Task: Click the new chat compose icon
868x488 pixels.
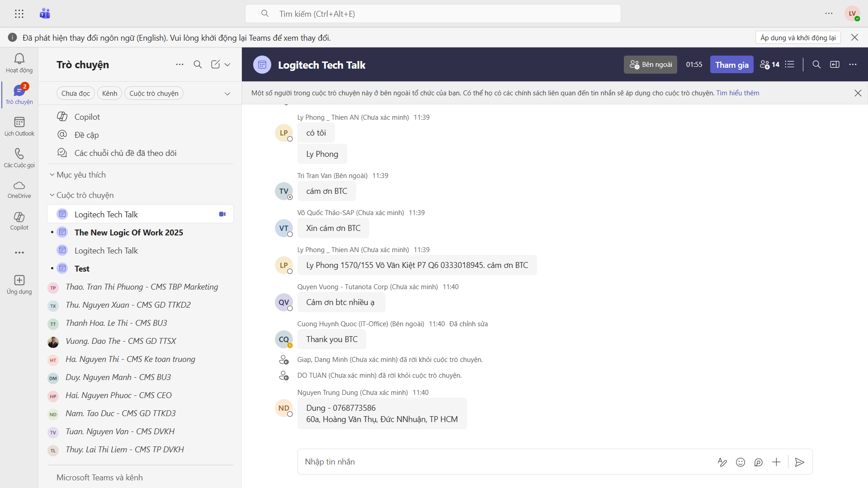Action: [216, 65]
